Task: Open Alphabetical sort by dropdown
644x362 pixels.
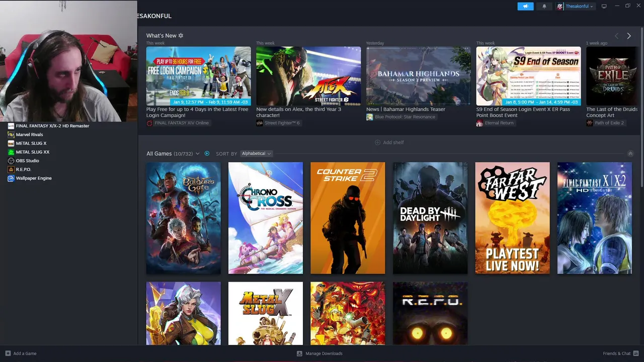Action: click(x=256, y=153)
